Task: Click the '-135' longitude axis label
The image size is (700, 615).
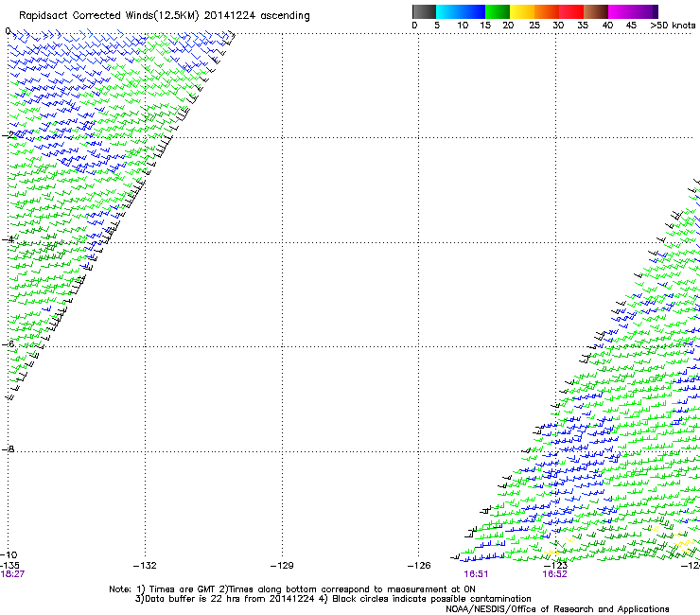Action: coord(9,566)
